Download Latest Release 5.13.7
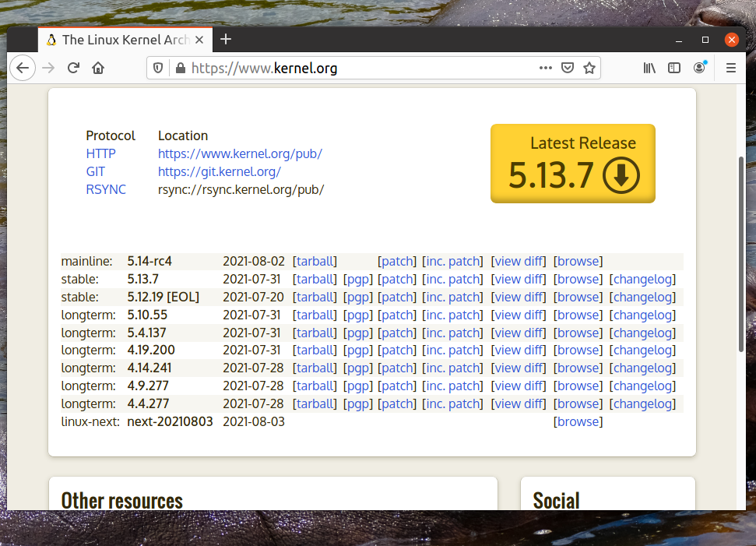756x546 pixels. click(x=573, y=164)
